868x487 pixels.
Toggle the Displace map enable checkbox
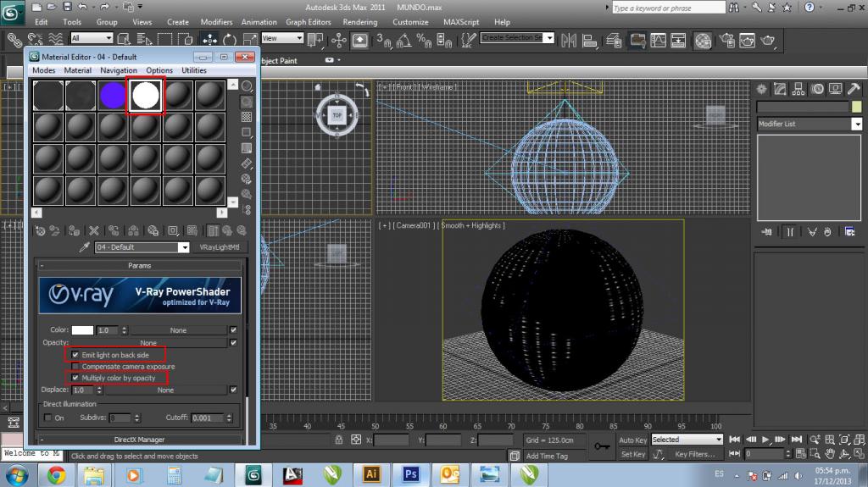point(233,390)
